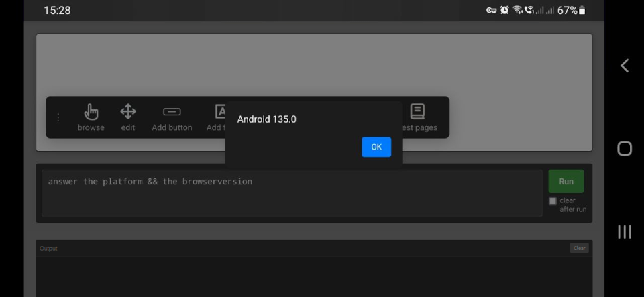Tap the alarm clock status icon
Viewport: 644px width, 297px height.
pyautogui.click(x=504, y=11)
